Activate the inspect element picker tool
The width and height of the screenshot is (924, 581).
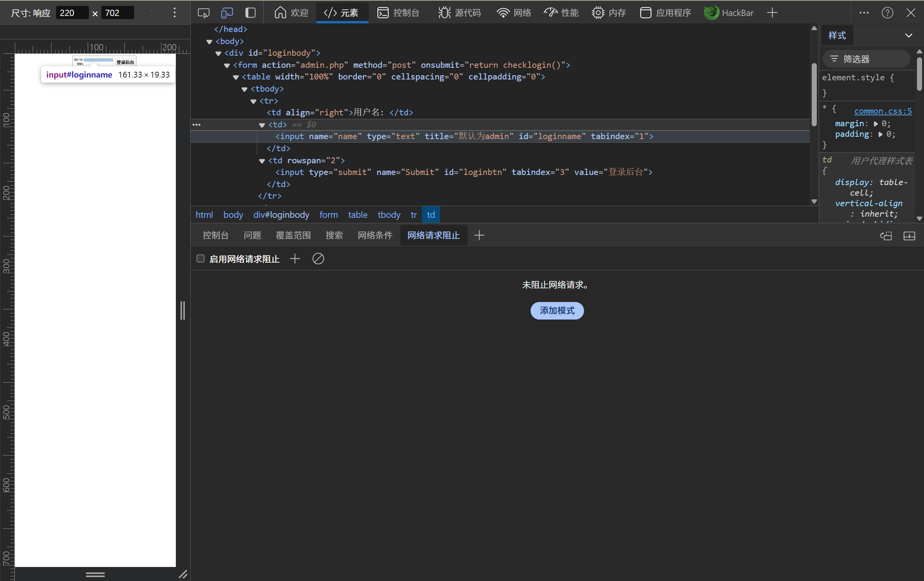(x=203, y=13)
